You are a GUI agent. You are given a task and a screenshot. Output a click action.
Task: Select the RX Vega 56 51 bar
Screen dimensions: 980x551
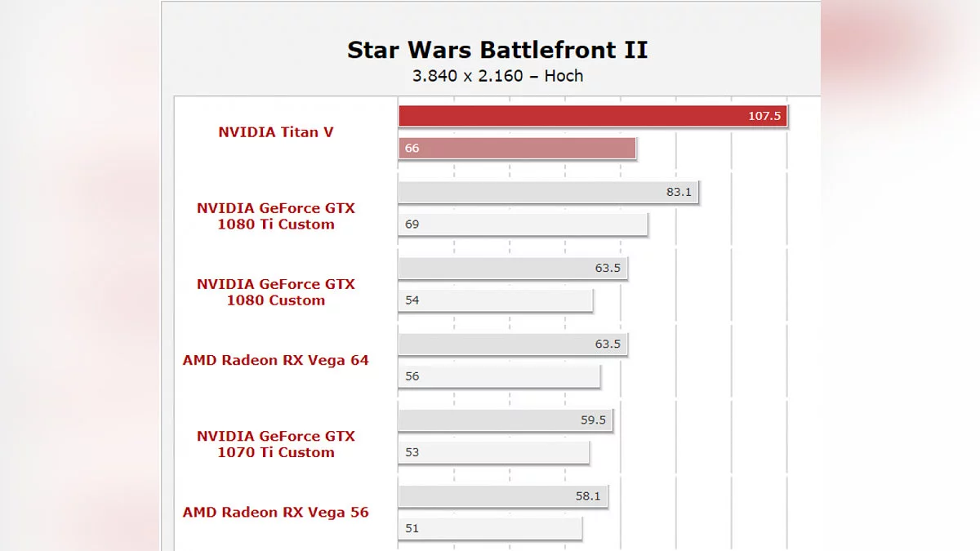coord(490,528)
